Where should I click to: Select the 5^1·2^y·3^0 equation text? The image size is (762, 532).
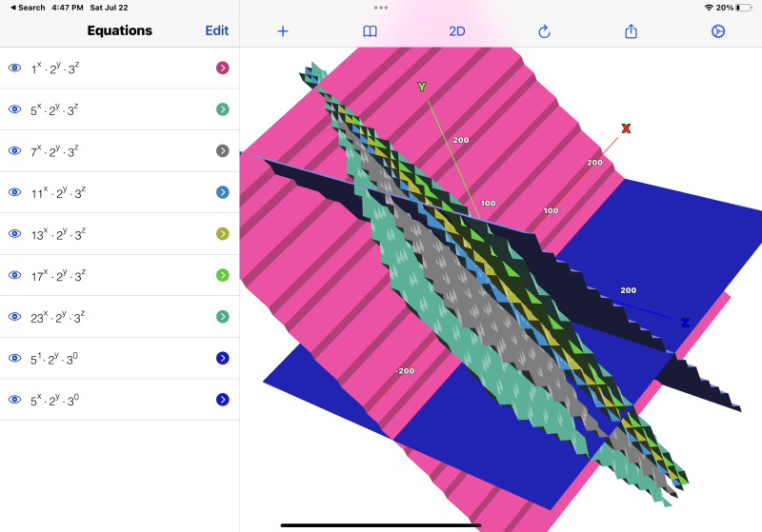click(55, 358)
